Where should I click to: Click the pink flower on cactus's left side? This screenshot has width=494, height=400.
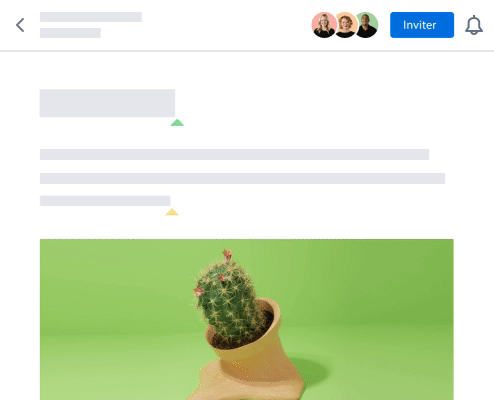pyautogui.click(x=199, y=291)
